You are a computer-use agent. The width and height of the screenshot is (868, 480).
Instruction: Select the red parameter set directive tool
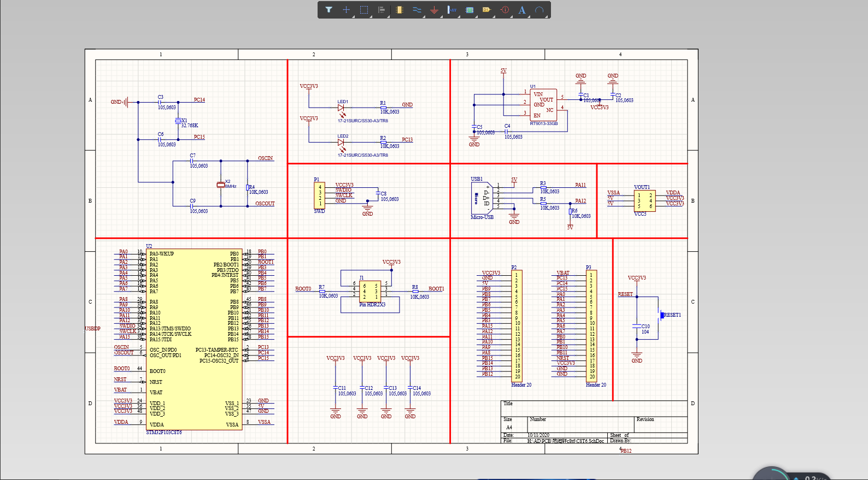click(x=505, y=10)
